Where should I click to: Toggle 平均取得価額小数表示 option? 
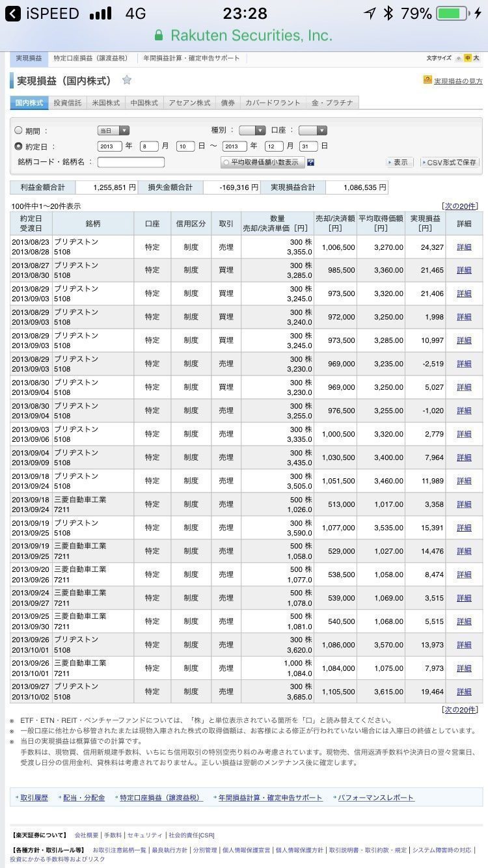pos(263,162)
